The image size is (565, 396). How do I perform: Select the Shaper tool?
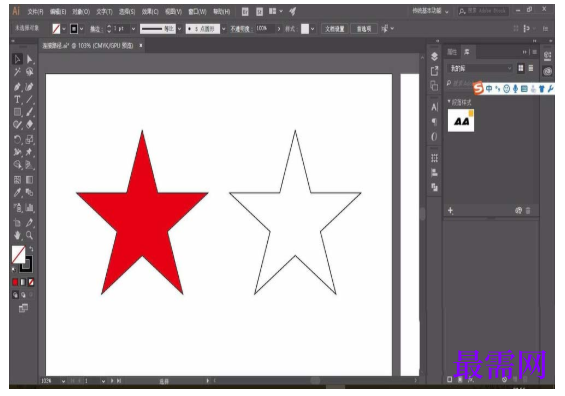click(17, 125)
